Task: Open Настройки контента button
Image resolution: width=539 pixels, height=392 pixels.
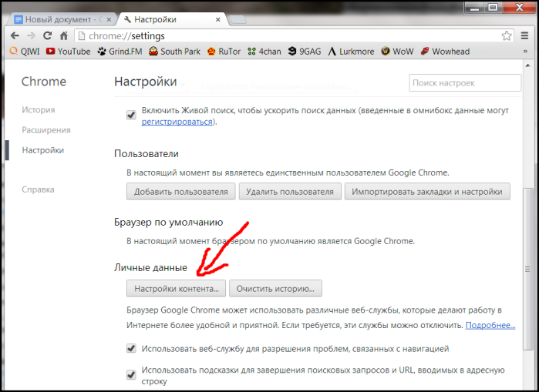Action: [176, 288]
